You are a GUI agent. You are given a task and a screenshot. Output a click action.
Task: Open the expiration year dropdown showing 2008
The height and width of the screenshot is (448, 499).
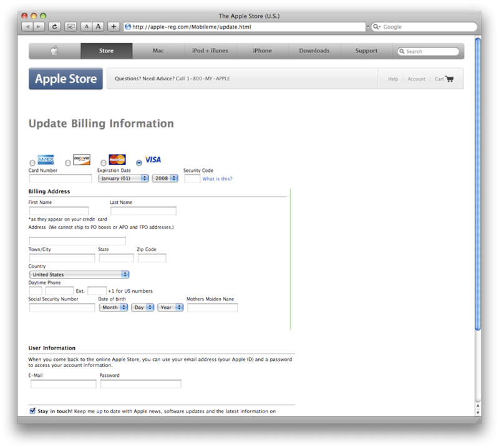(x=165, y=178)
